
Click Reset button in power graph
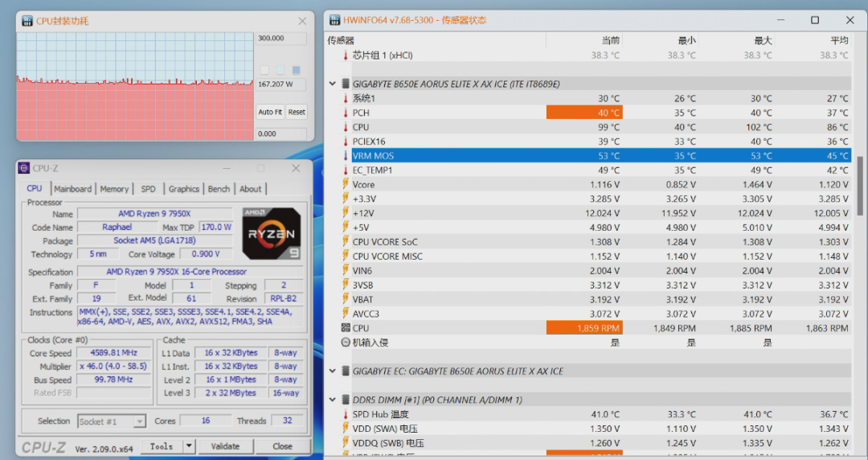297,112
